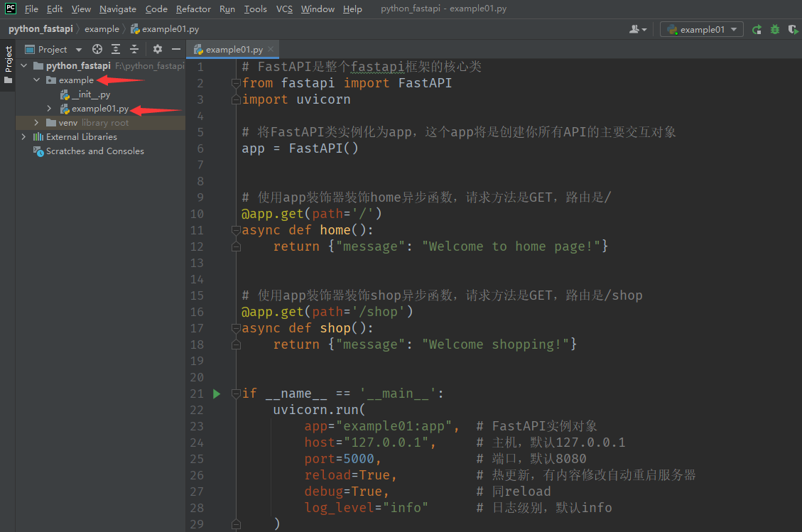Start debugging with the bug icon
The width and height of the screenshot is (802, 532).
coord(775,30)
